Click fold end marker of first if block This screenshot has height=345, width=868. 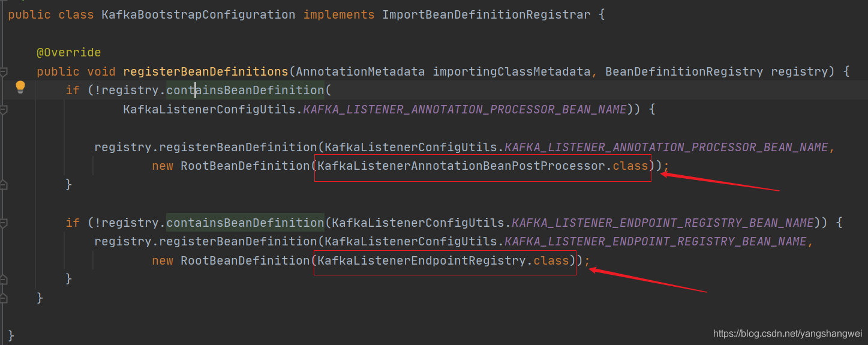click(3, 184)
